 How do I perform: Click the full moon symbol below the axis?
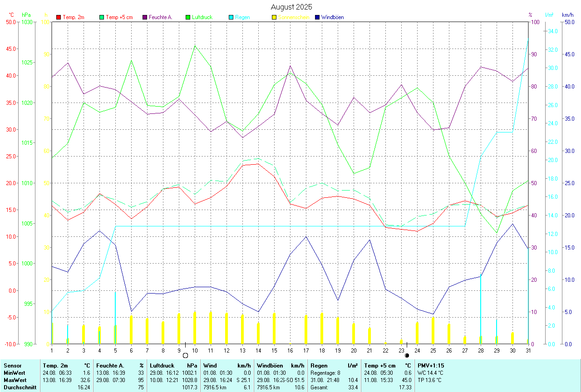(185, 355)
